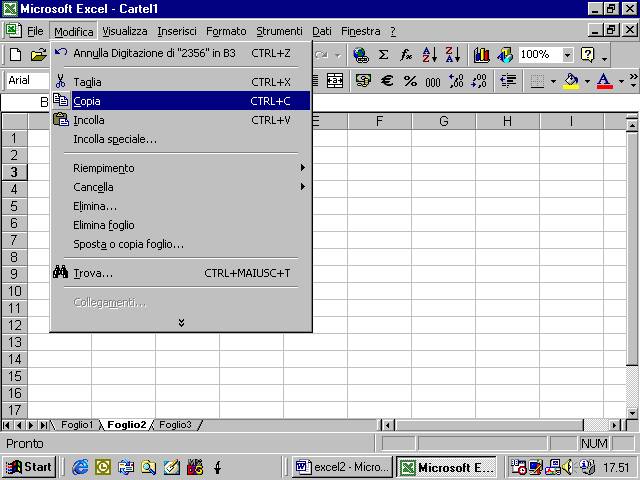This screenshot has height=480, width=640.
Task: Choose Incolla from the menu
Action: pos(181,120)
